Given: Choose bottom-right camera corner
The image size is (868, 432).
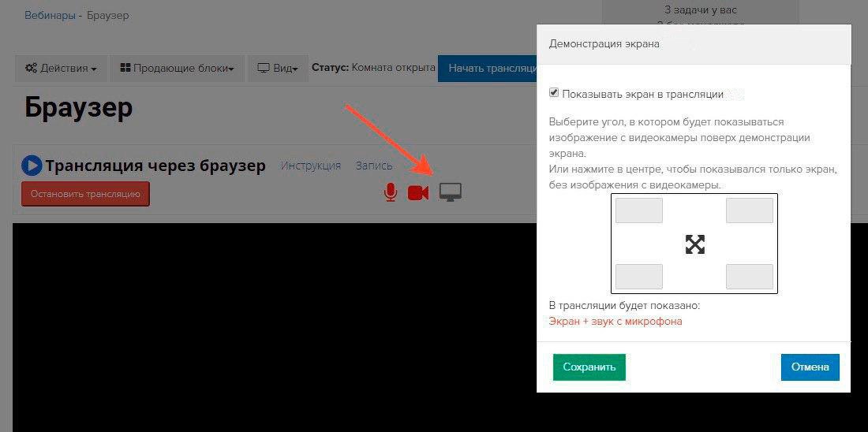Looking at the screenshot, I should click(750, 277).
